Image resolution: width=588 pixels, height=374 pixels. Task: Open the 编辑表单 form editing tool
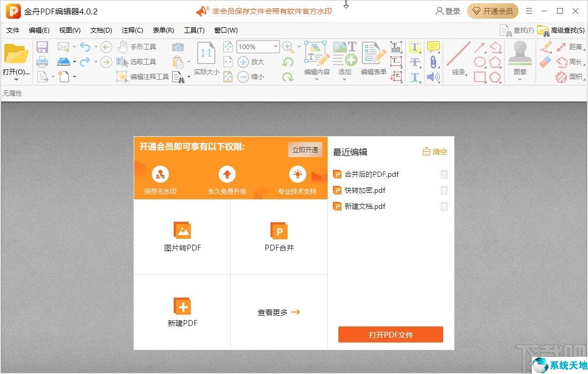coord(373,60)
